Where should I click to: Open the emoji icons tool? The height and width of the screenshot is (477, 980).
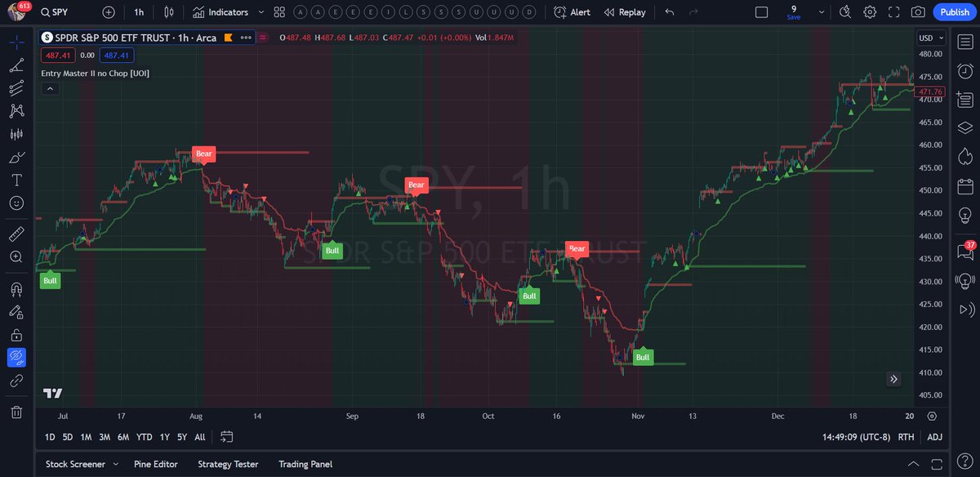16,202
